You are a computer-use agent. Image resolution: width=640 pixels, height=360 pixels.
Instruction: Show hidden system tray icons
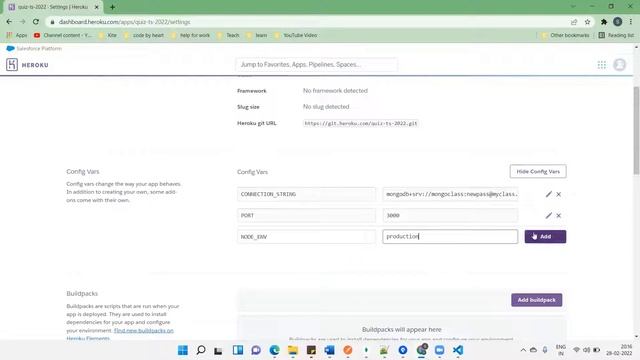(523, 350)
